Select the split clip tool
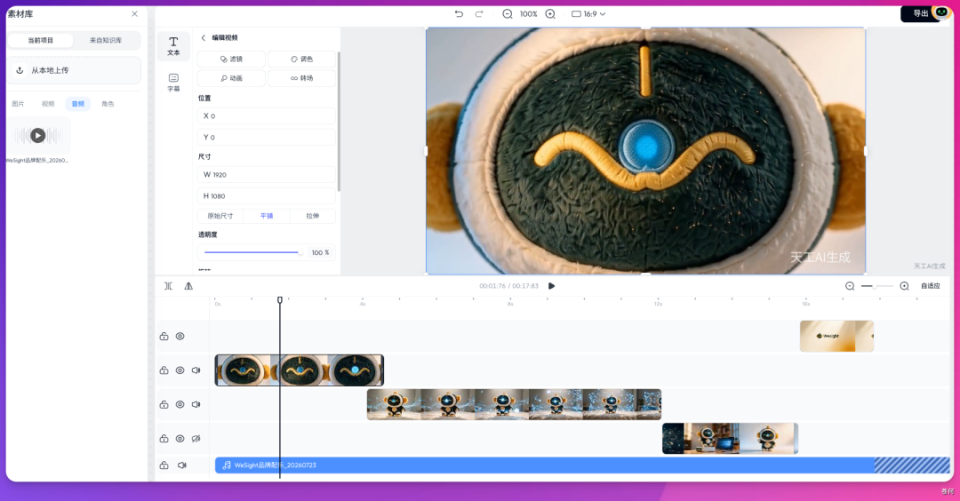The image size is (960, 501). tap(168, 286)
